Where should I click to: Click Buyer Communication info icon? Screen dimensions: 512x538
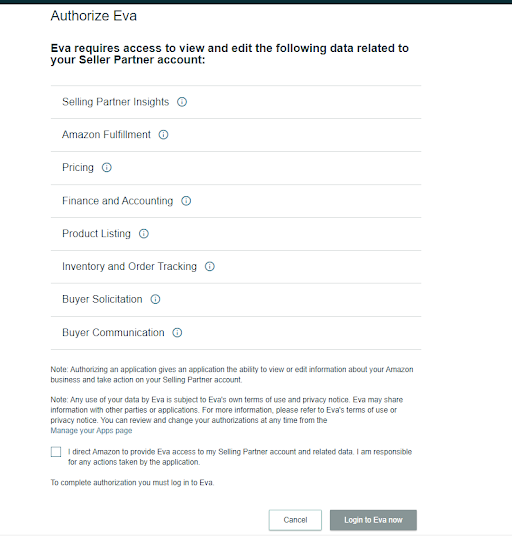(x=177, y=332)
